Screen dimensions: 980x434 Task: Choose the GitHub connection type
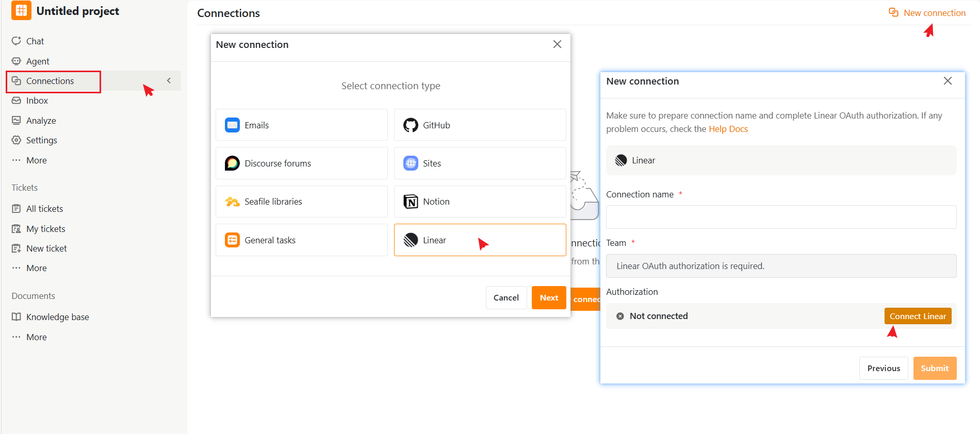click(x=480, y=125)
